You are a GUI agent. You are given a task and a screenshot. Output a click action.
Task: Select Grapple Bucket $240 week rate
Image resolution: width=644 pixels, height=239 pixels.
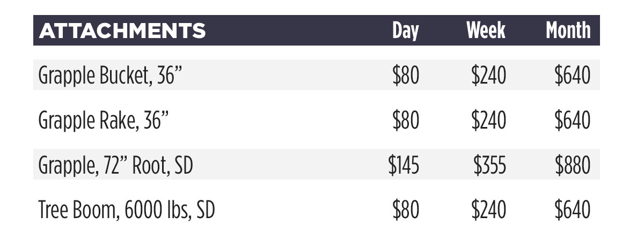pos(488,76)
